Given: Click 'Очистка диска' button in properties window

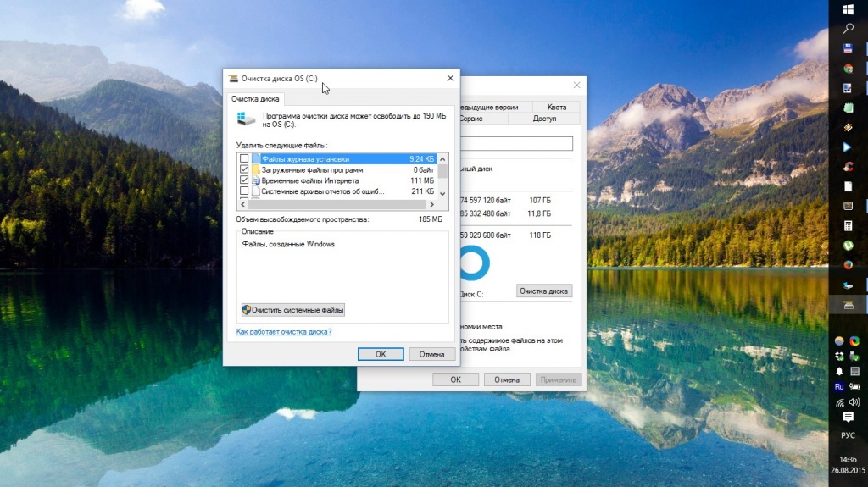Looking at the screenshot, I should tap(543, 291).
